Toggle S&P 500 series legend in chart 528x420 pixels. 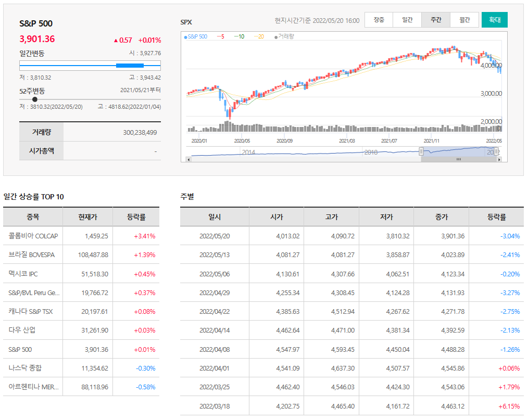coord(196,36)
